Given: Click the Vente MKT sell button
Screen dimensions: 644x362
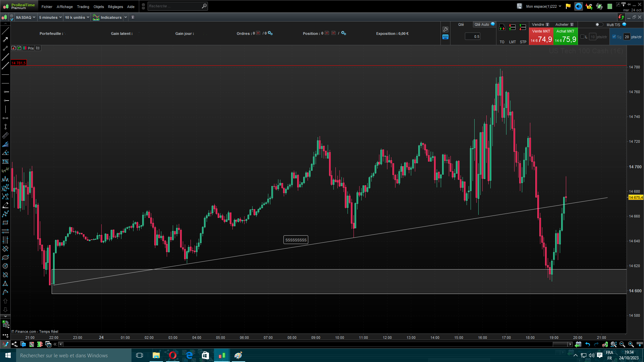Looking at the screenshot, I should point(541,37).
